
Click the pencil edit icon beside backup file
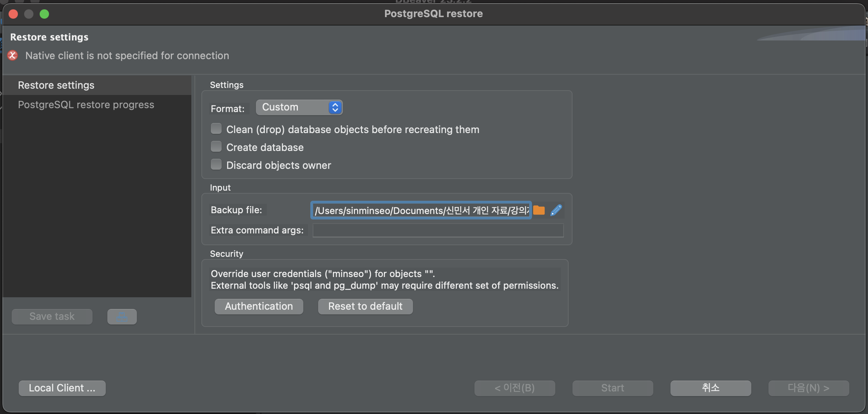pos(556,210)
